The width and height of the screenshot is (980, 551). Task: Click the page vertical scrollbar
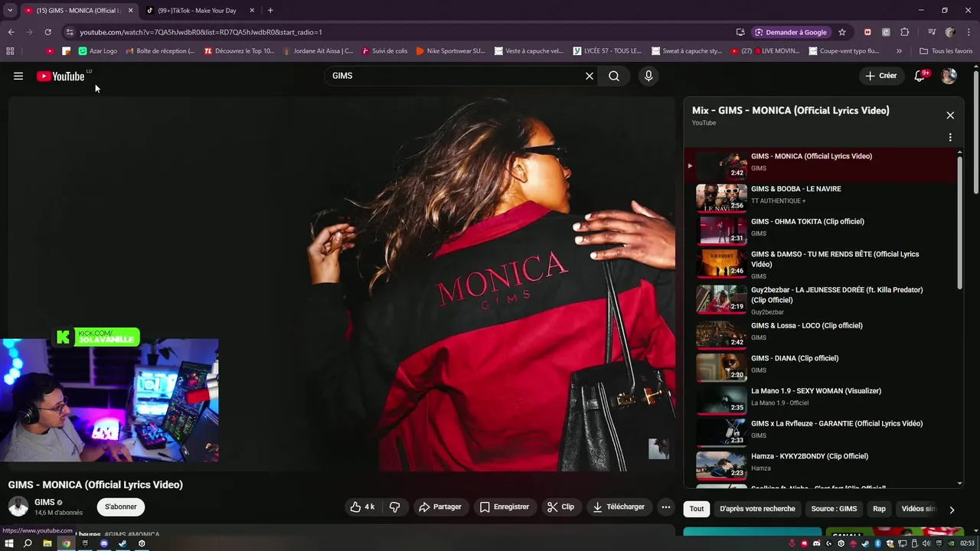976,134
